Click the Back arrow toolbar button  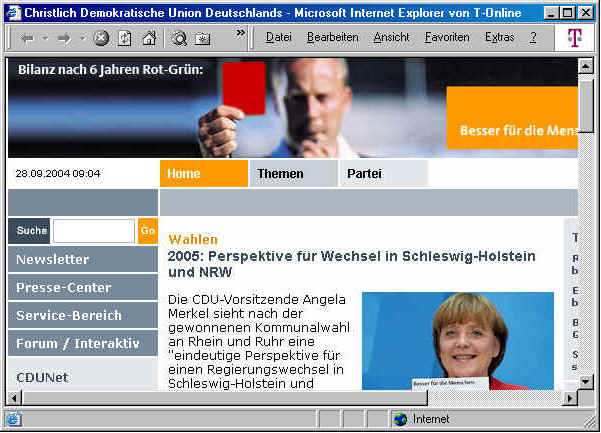pyautogui.click(x=28, y=38)
